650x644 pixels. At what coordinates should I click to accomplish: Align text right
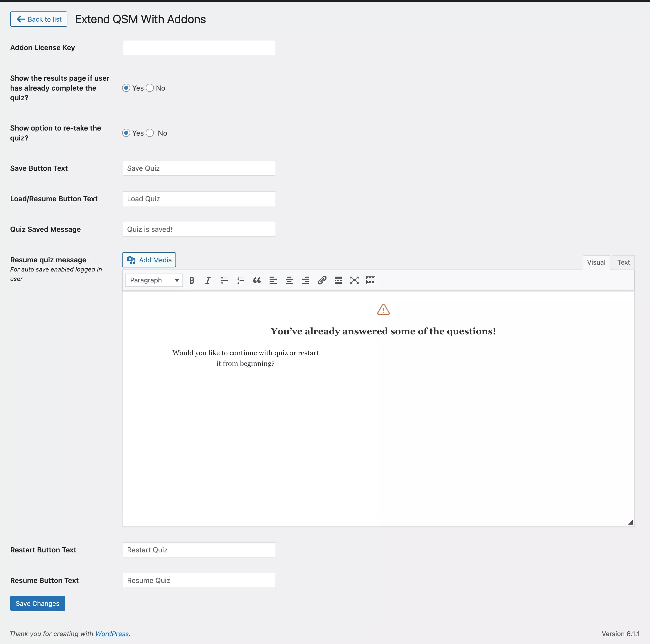point(305,280)
